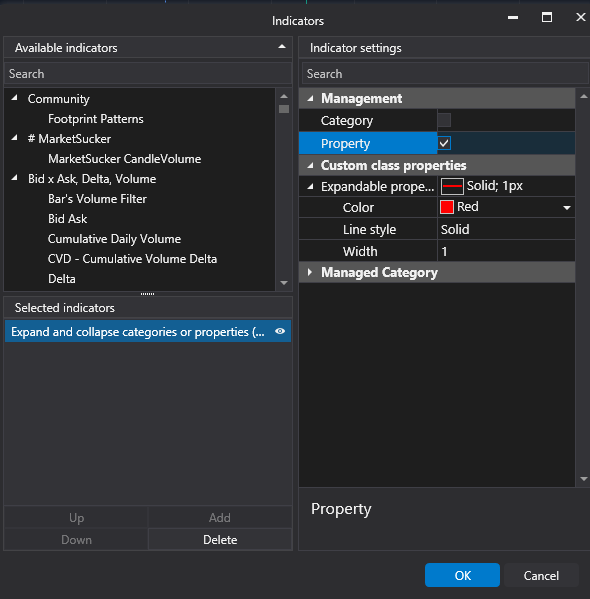Image resolution: width=590 pixels, height=599 pixels.
Task: Click the Add button
Action: pyautogui.click(x=220, y=518)
